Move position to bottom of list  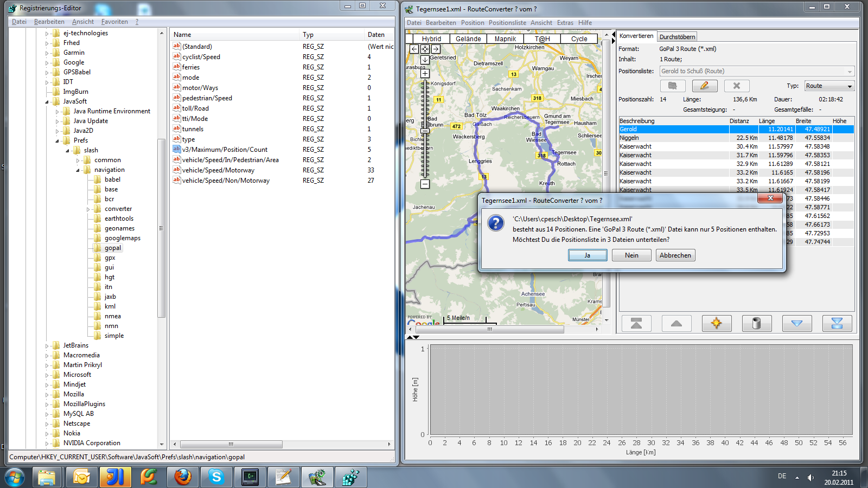[837, 324]
